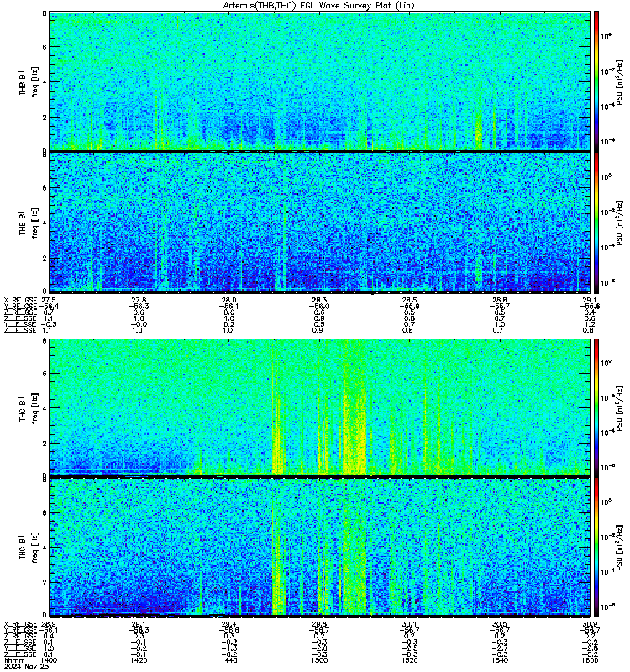
Task: Select the THC B∥ freq axis label
Action: 29,548
